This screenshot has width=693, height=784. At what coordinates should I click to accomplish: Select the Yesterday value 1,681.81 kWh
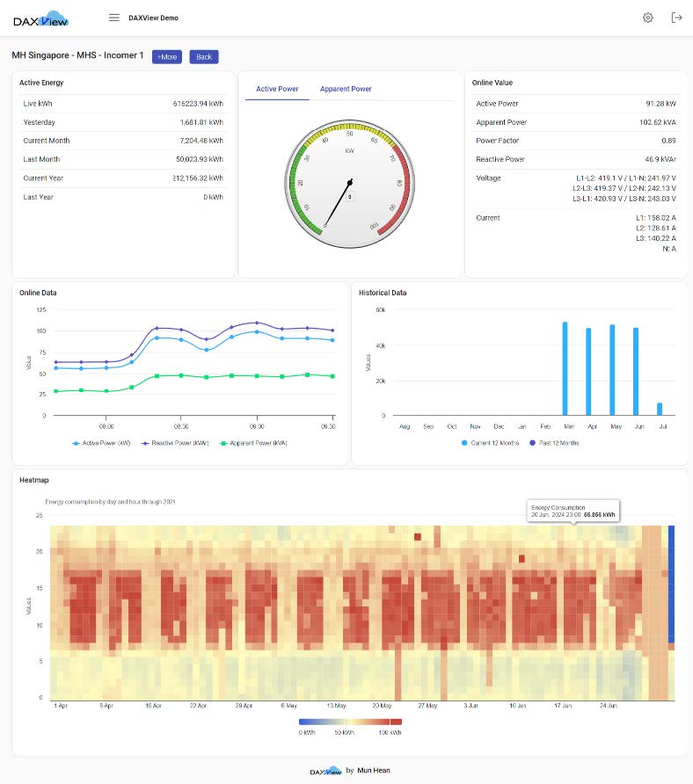201,122
